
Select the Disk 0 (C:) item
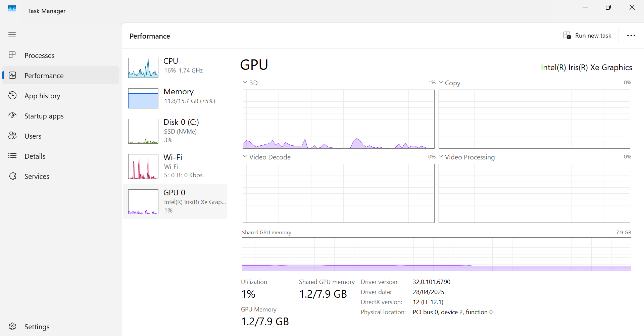[181, 122]
